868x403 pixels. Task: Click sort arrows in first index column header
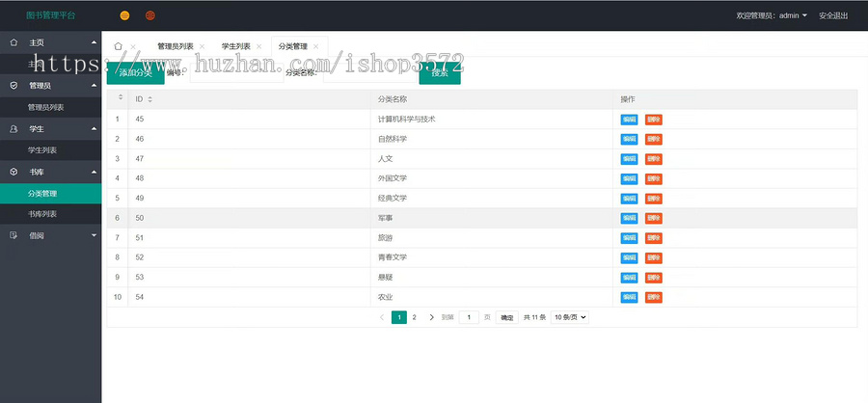point(121,97)
